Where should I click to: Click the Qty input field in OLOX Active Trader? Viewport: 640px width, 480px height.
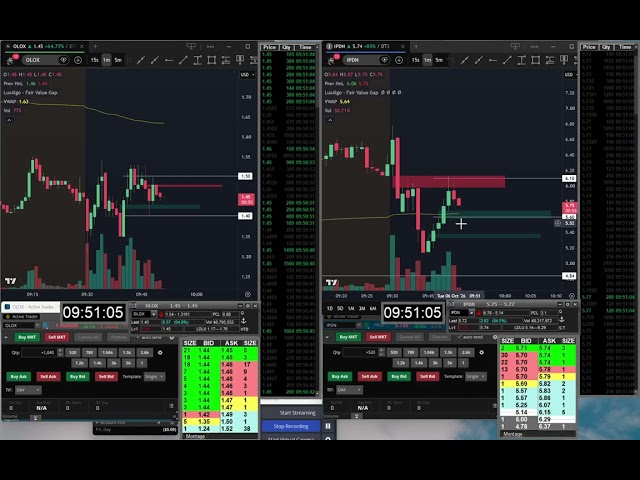(39, 352)
